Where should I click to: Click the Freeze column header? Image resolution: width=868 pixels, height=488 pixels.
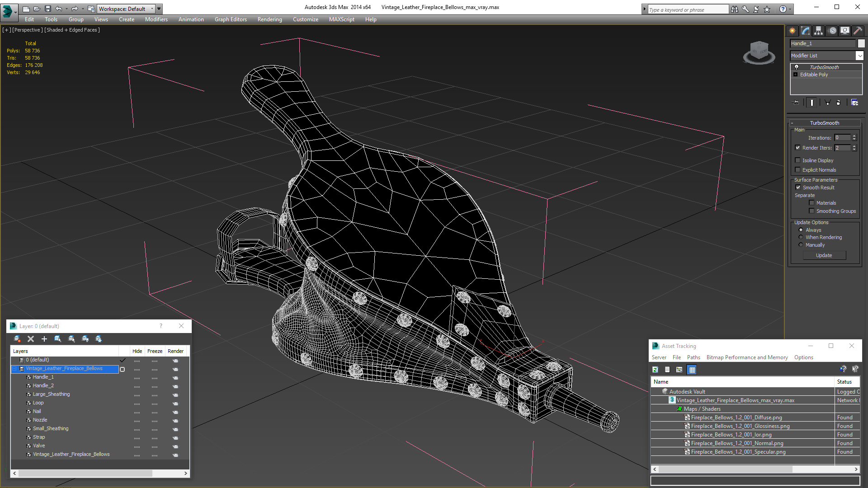point(155,351)
